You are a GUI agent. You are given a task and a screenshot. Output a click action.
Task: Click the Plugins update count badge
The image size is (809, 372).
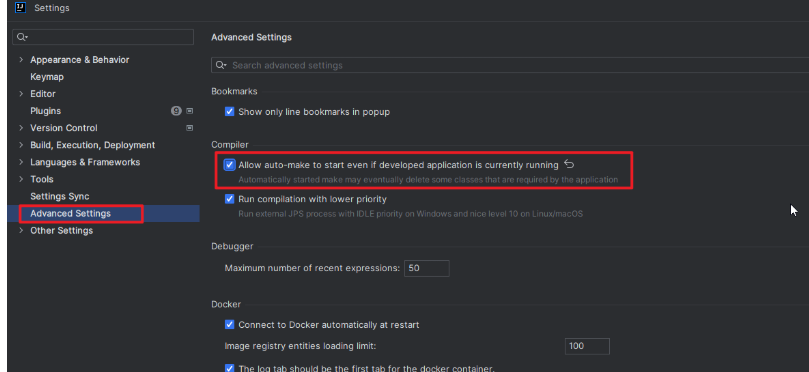click(x=176, y=111)
